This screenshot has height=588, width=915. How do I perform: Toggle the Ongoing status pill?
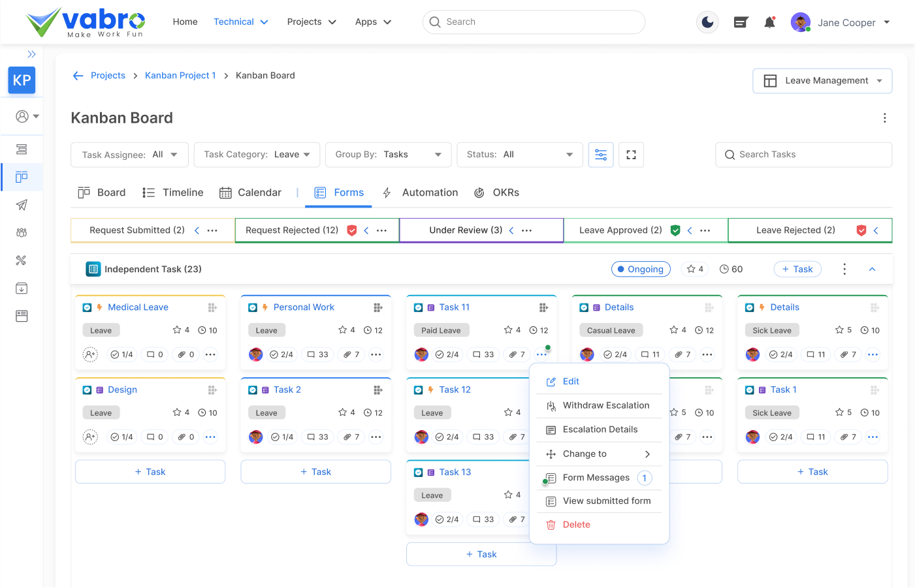click(x=641, y=268)
